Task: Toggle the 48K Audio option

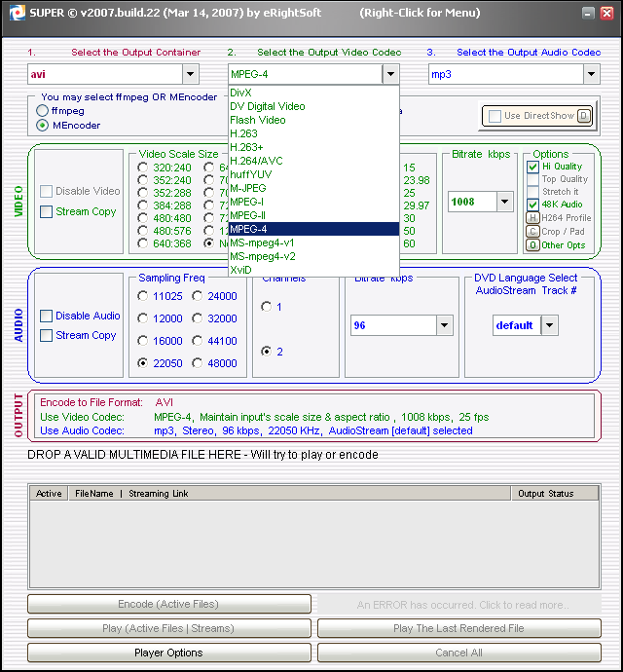Action: [x=532, y=205]
